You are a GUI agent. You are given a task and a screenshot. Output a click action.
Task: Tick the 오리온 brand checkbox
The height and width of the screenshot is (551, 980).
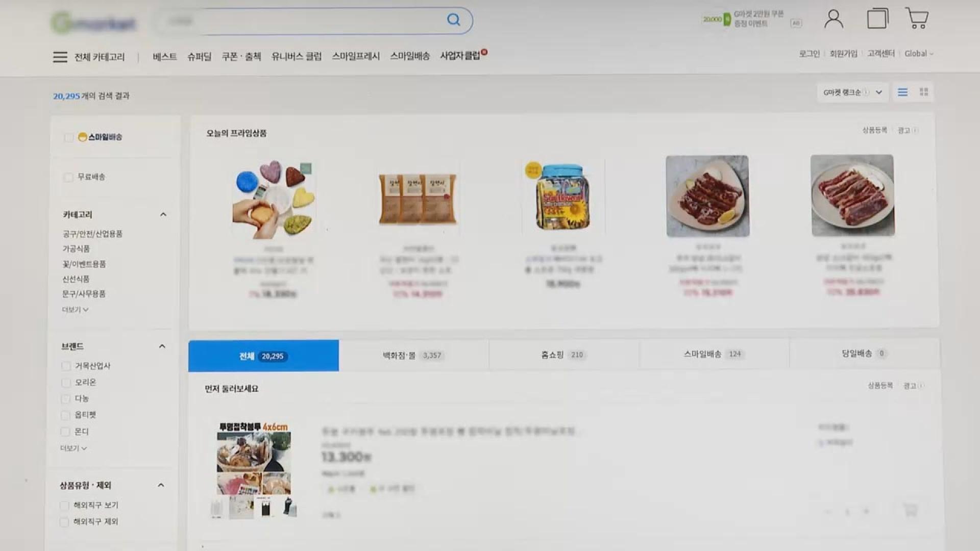(66, 383)
